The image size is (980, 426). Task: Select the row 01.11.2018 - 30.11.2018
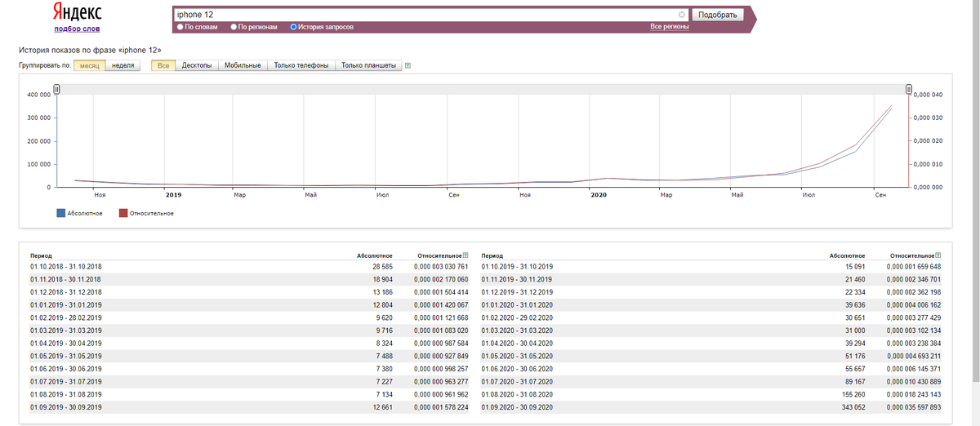point(249,279)
